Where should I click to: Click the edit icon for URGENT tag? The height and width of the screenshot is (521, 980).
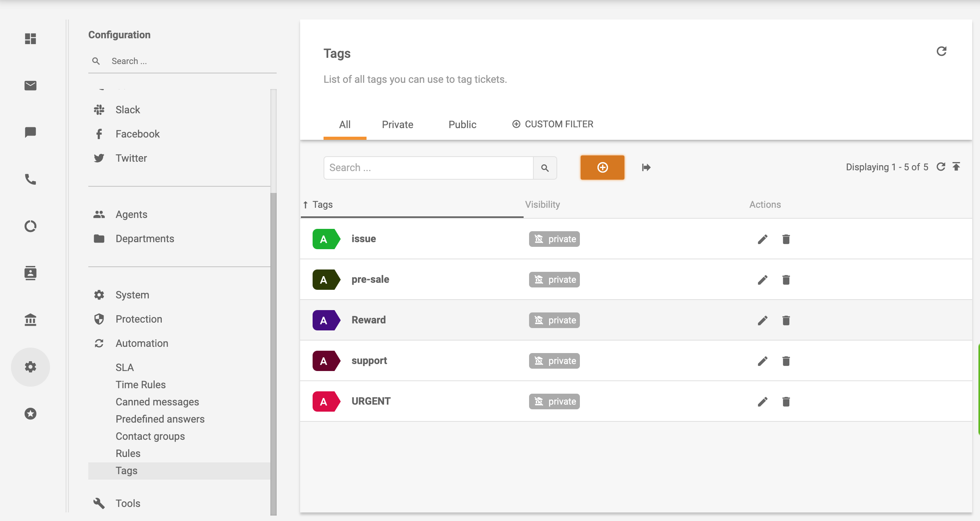[763, 401]
